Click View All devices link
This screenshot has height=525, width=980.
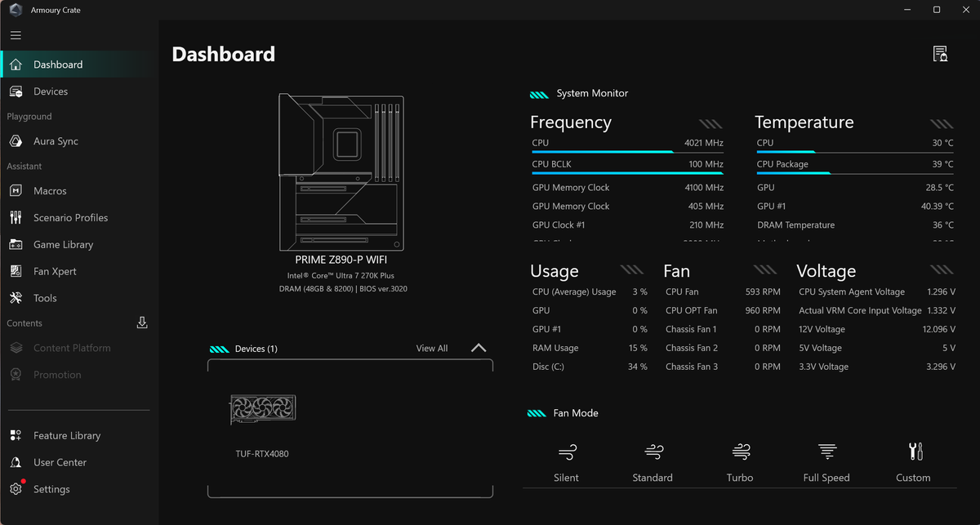click(x=432, y=349)
